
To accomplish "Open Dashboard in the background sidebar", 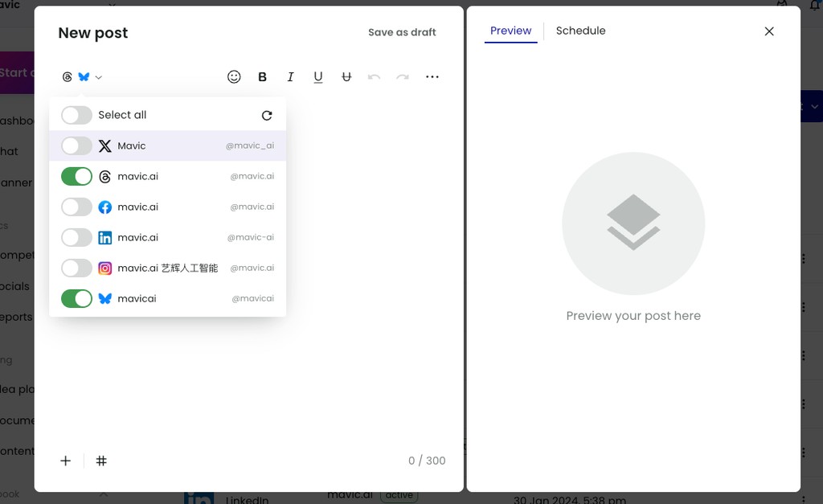I will tap(17, 121).
